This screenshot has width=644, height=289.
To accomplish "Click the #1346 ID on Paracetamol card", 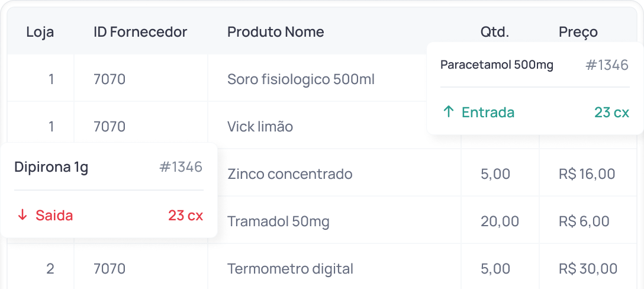I will pos(607,65).
